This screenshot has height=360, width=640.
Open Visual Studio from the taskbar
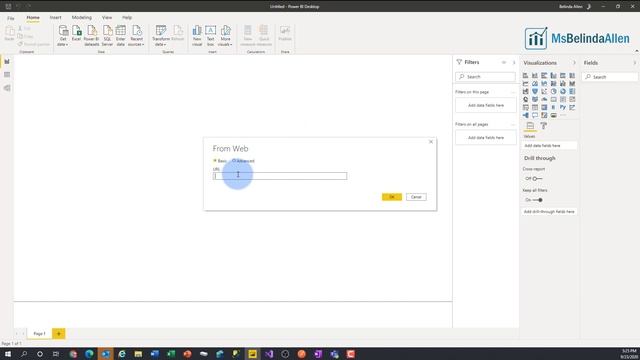pyautogui.click(x=269, y=354)
